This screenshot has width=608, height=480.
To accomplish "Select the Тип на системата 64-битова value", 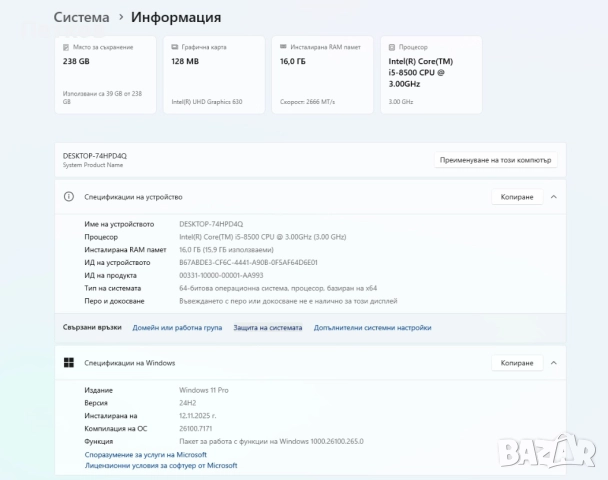I will click(278, 288).
